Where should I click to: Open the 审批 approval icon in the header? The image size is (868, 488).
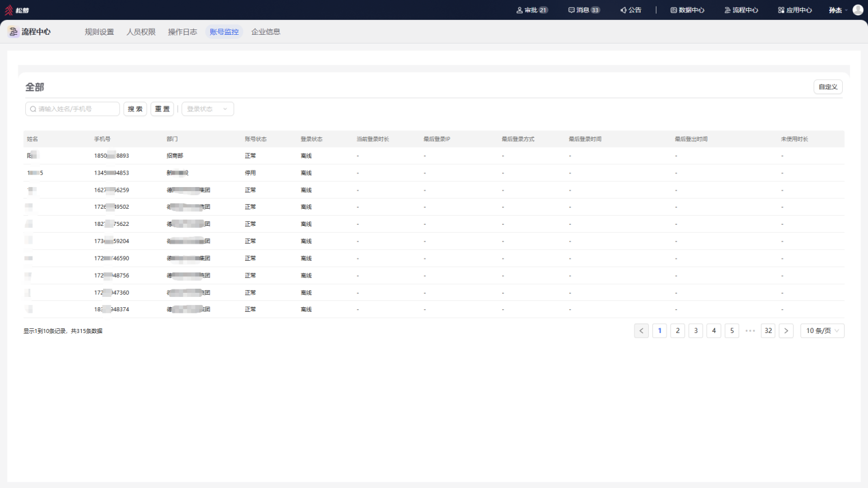click(519, 10)
